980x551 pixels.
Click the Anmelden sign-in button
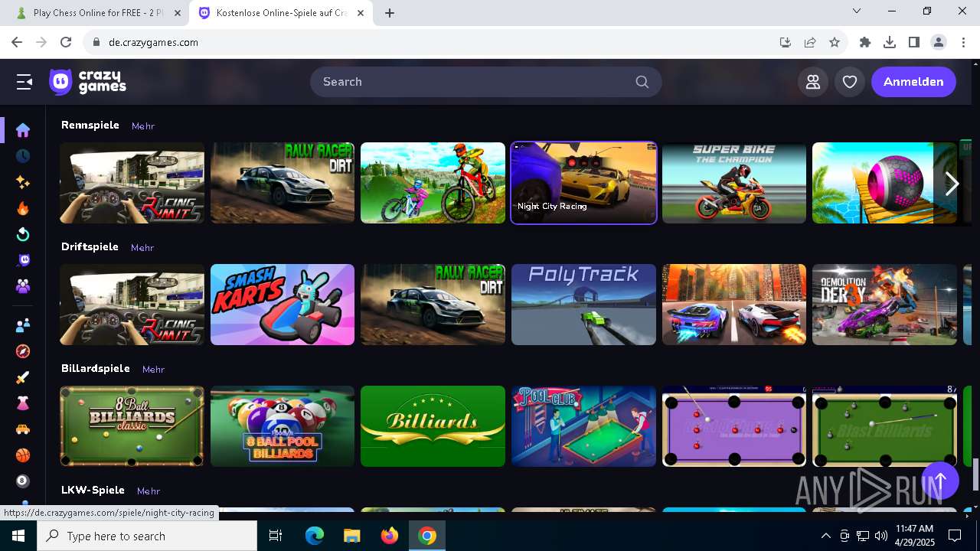(x=913, y=82)
